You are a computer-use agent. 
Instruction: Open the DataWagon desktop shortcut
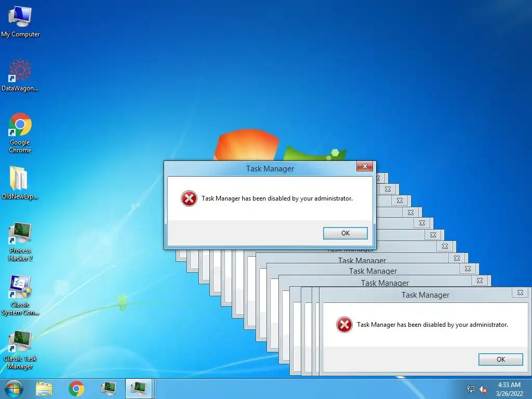[x=20, y=75]
